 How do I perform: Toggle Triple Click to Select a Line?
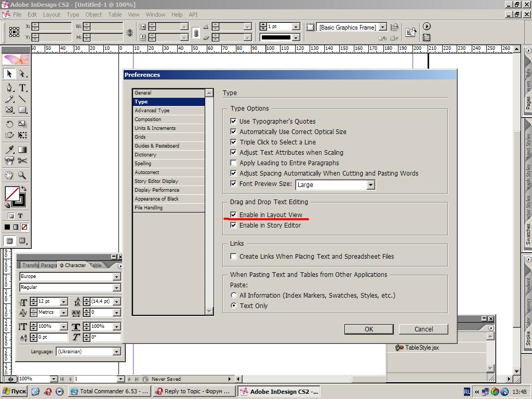coord(233,142)
